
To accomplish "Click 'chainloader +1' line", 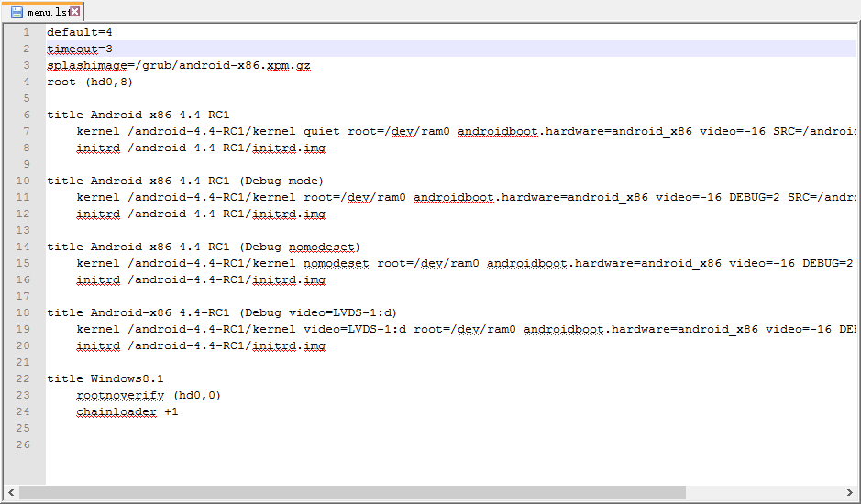I will tap(127, 411).
